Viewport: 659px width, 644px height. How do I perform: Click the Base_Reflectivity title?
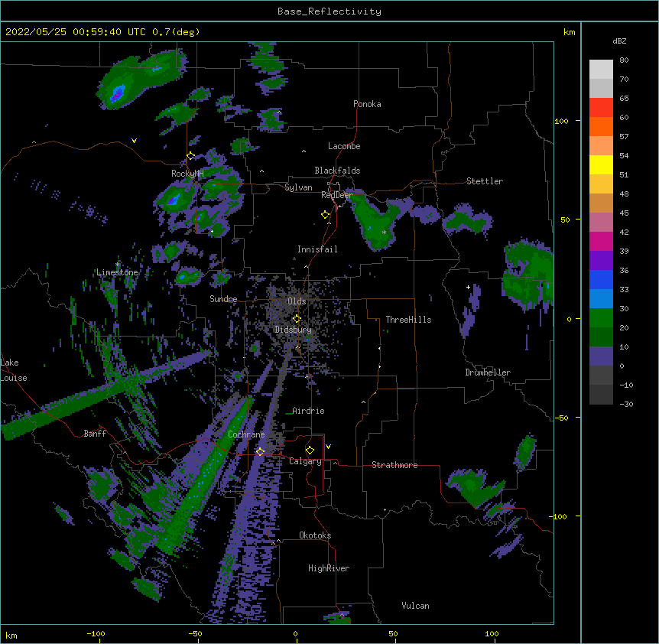coord(329,11)
